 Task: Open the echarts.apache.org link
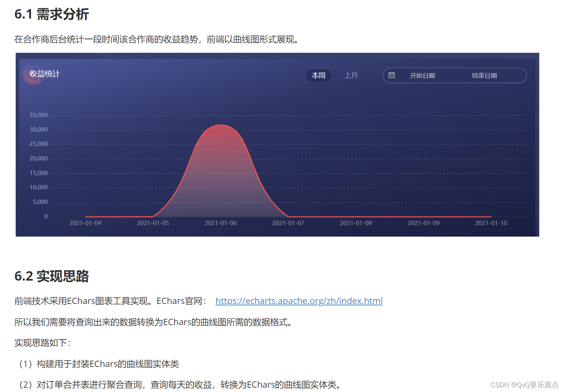[299, 301]
